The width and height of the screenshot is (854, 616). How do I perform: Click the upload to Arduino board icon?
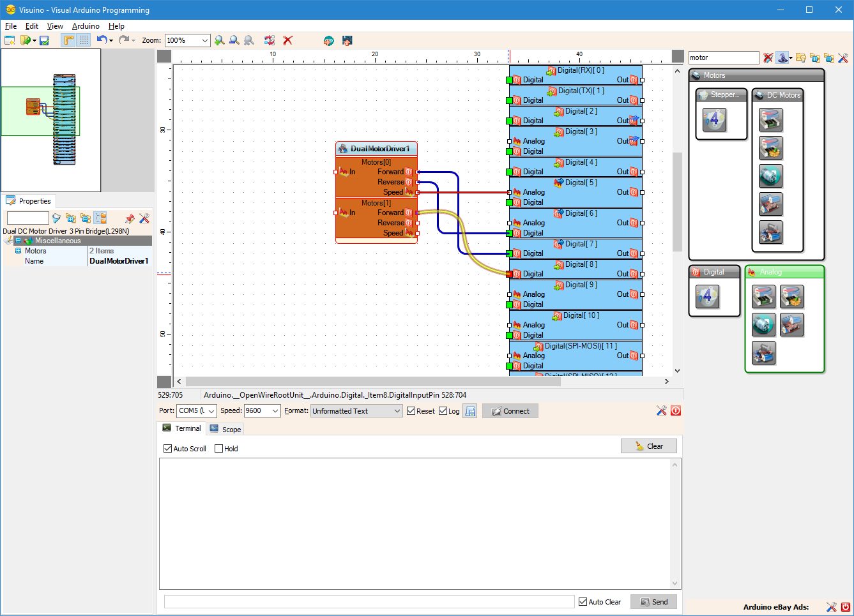(347, 40)
